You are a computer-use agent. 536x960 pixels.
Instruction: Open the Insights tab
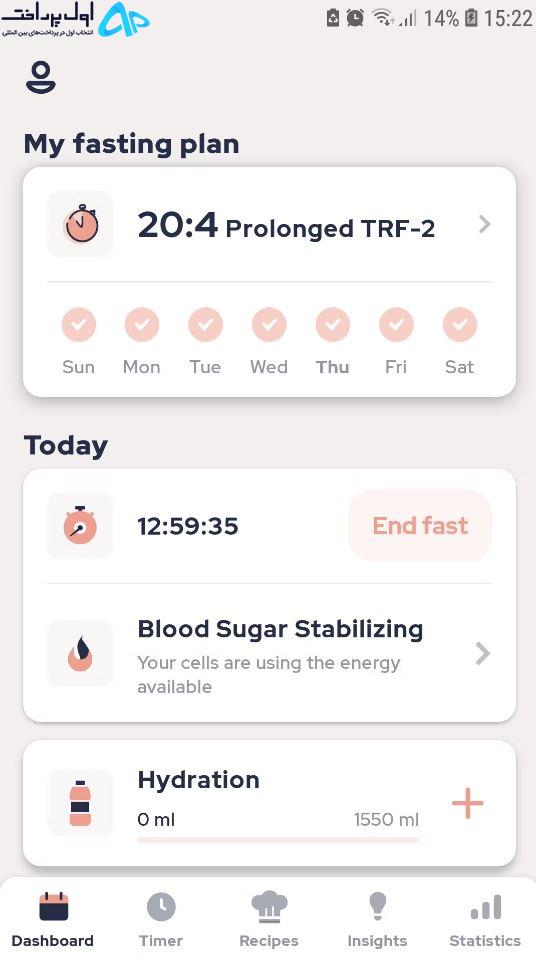coord(377,920)
